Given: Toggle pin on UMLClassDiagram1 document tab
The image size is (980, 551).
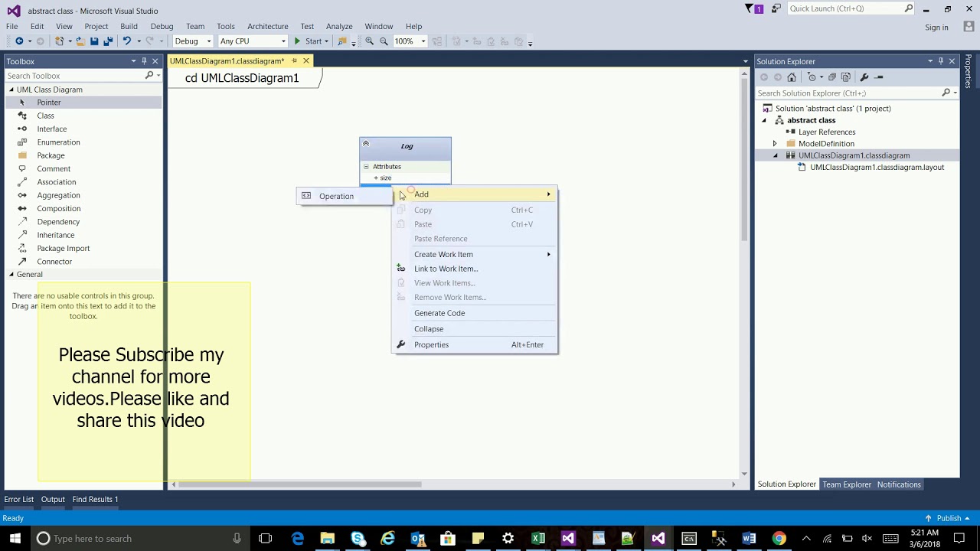Looking at the screenshot, I should pos(294,61).
